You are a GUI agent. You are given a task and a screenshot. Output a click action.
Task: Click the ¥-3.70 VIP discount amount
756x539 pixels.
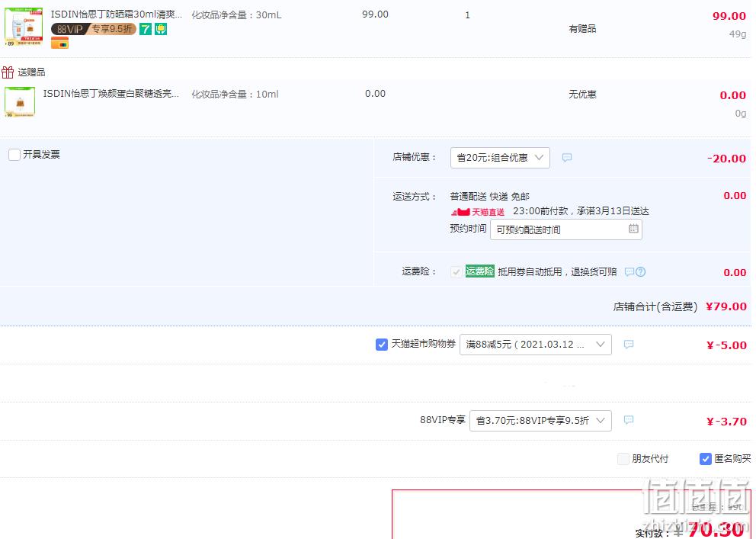pos(726,422)
